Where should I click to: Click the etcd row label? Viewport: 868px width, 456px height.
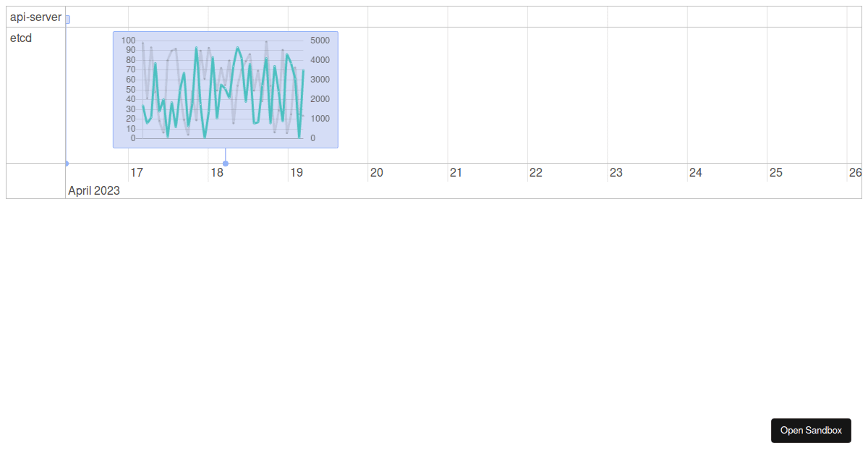tap(20, 38)
